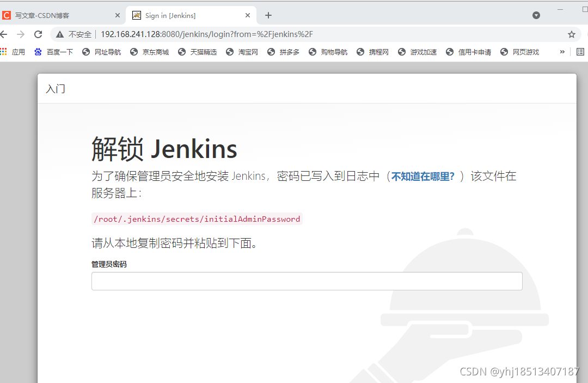Open the 网页游戏 bookmark

[520, 52]
